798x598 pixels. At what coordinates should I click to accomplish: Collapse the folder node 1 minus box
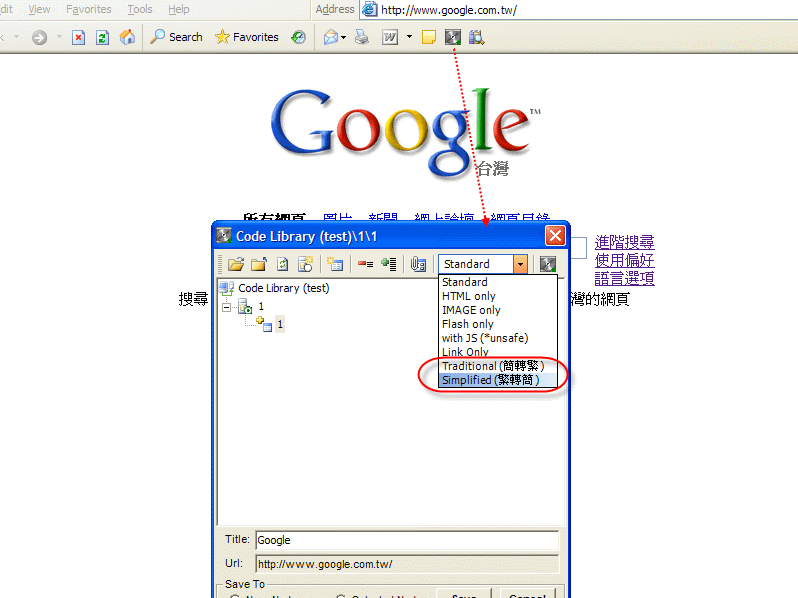226,307
